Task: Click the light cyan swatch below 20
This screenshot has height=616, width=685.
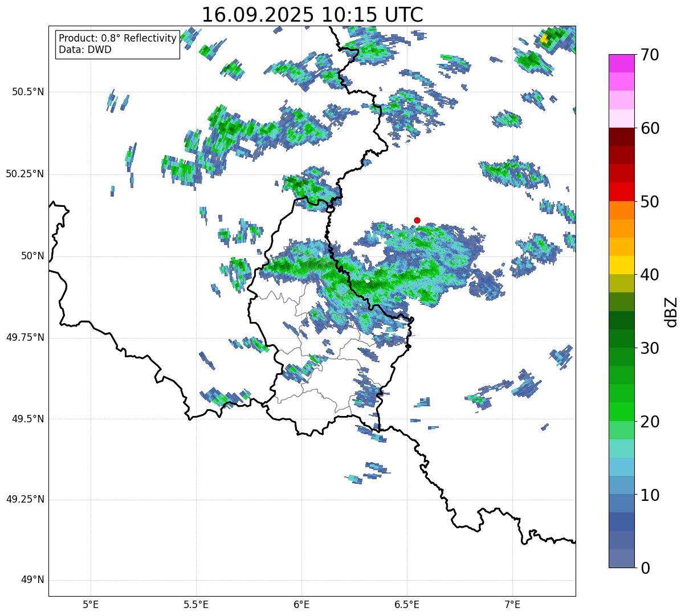Action: (x=621, y=448)
